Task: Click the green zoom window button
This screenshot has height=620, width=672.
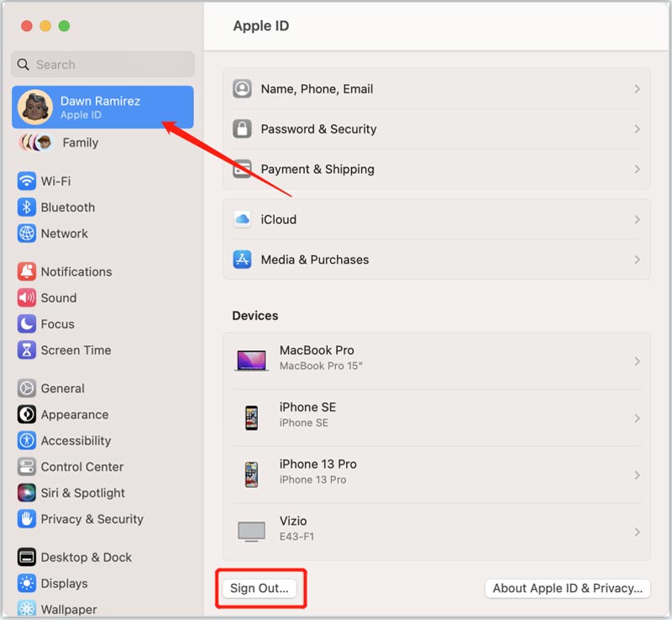Action: [x=64, y=26]
